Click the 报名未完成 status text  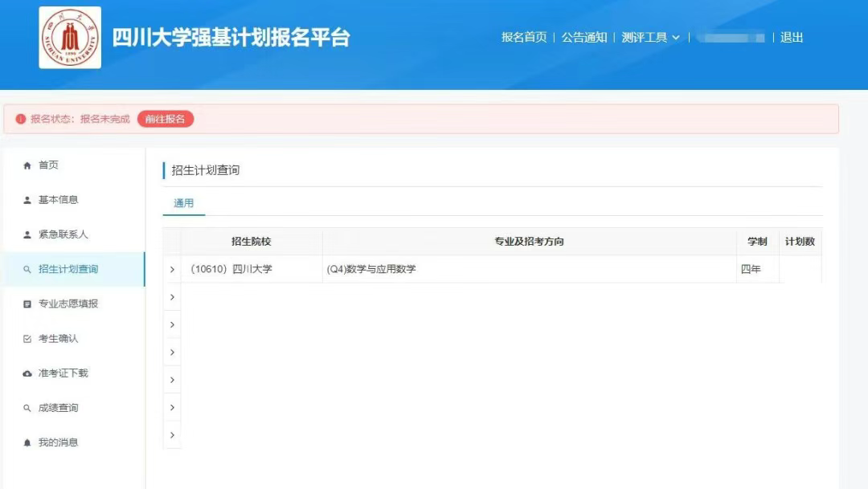(x=104, y=119)
